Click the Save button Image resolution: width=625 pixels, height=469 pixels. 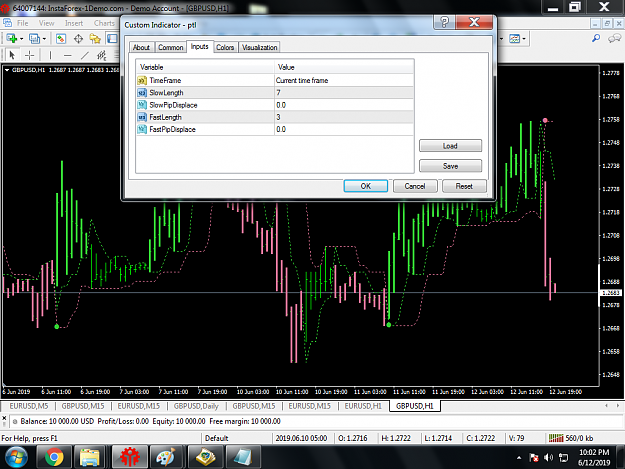(x=450, y=166)
